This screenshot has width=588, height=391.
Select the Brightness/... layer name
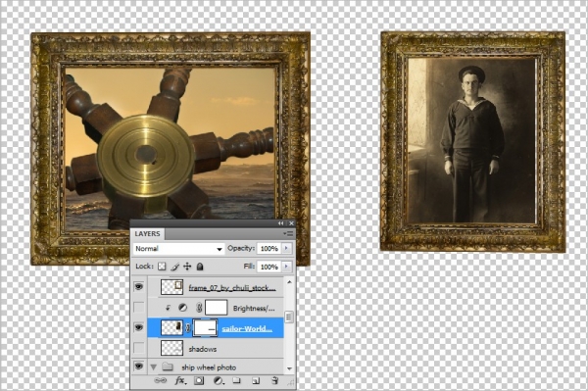click(x=254, y=308)
